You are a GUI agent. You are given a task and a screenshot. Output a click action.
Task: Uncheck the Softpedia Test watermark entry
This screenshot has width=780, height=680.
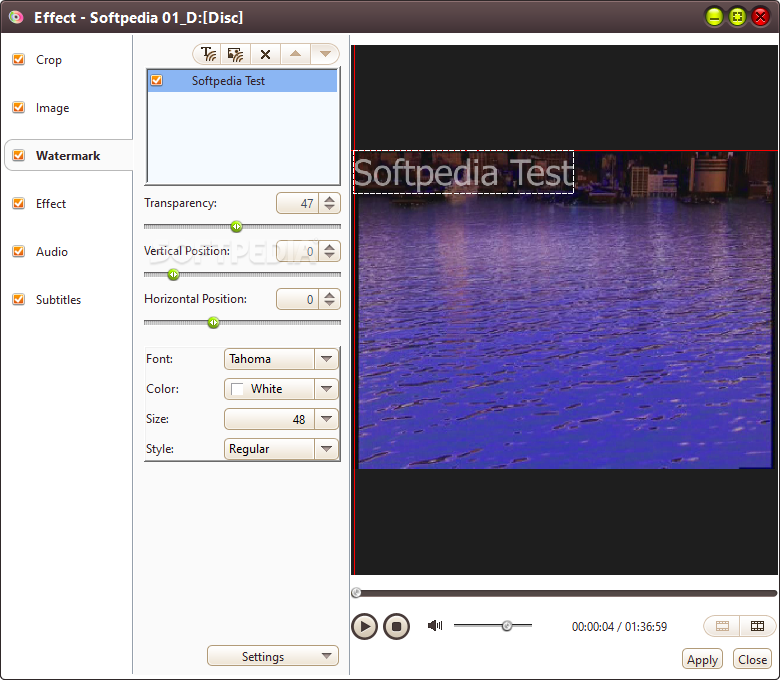[x=157, y=80]
